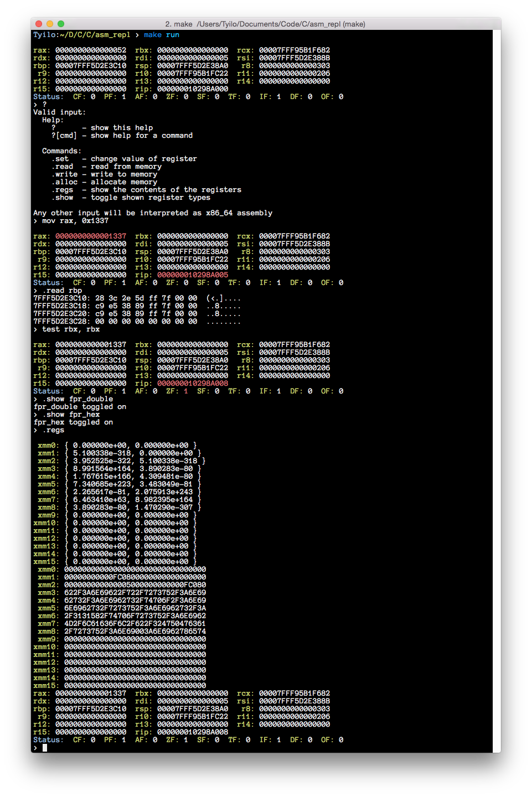Click the '.regs' command entry

pyautogui.click(x=64, y=189)
